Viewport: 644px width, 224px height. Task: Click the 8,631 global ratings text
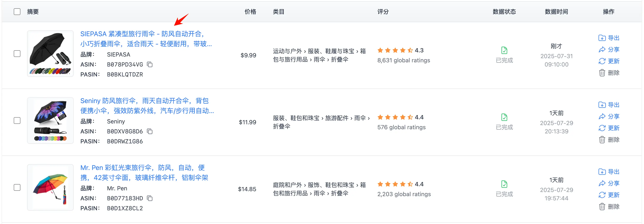404,60
